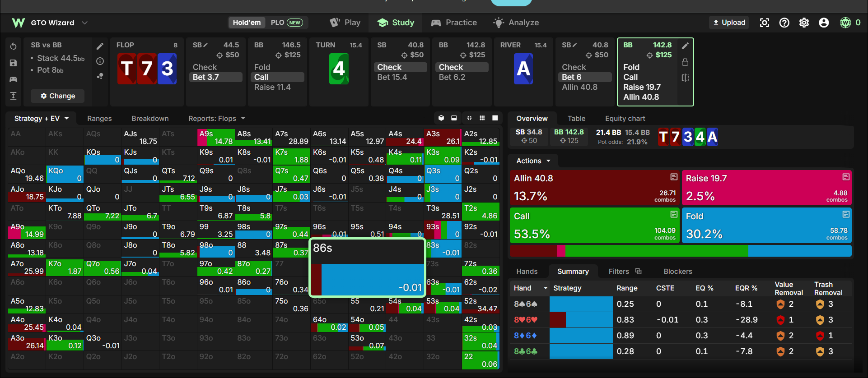The image size is (868, 378).
Task: Open the user account profile icon
Action: 824,23
